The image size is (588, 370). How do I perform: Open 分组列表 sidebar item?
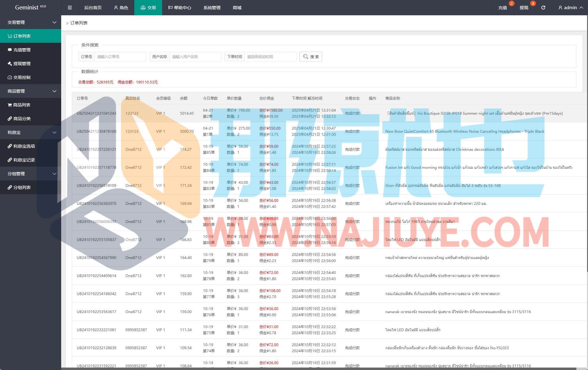click(22, 187)
